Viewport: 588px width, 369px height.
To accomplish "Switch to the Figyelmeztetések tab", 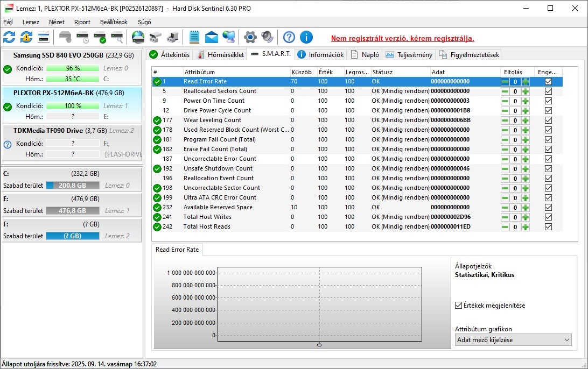I will coord(469,55).
